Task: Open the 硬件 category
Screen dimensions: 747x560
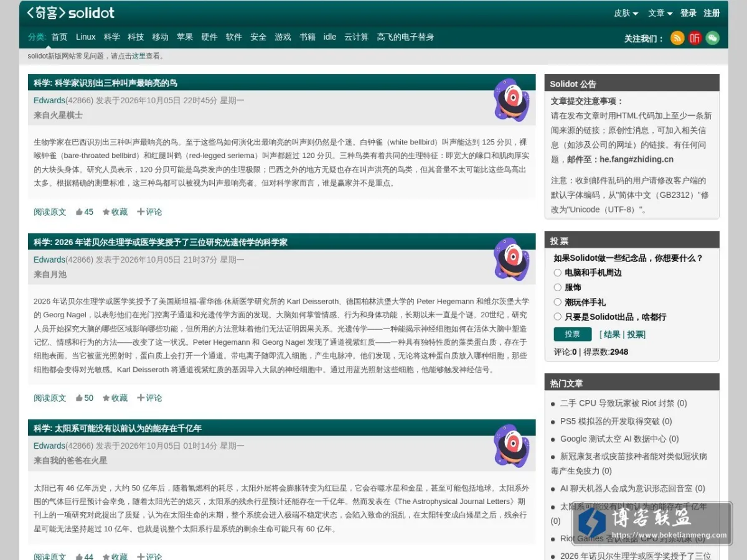Action: (209, 37)
